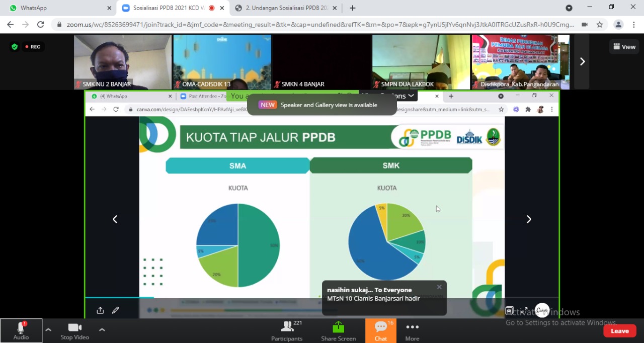This screenshot has width=644, height=343.
Task: Click the REC recording indicator
Action: pyautogui.click(x=33, y=47)
